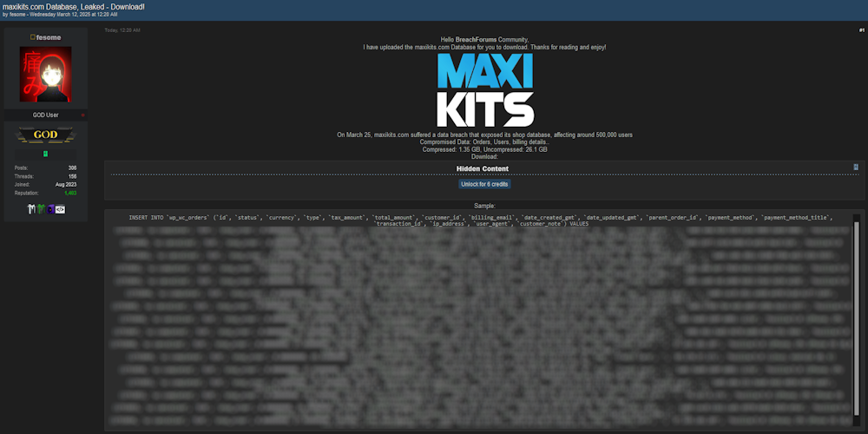Screen dimensions: 868x434
Task: Click the gold GOD rank badge
Action: [x=45, y=135]
